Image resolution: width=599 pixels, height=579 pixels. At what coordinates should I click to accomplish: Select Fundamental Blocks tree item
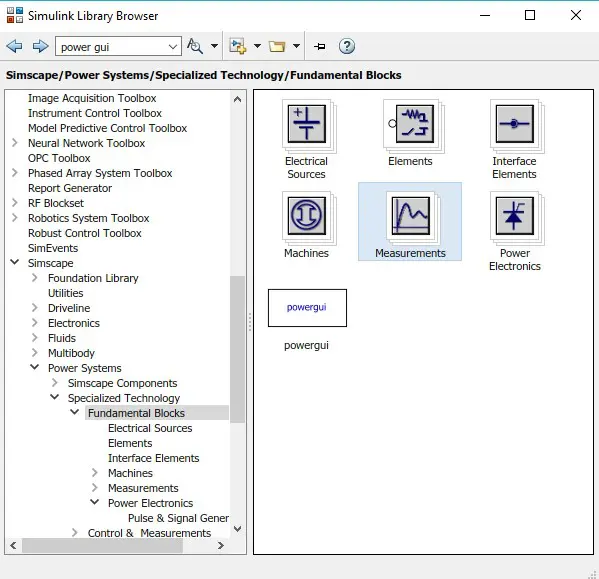136,413
